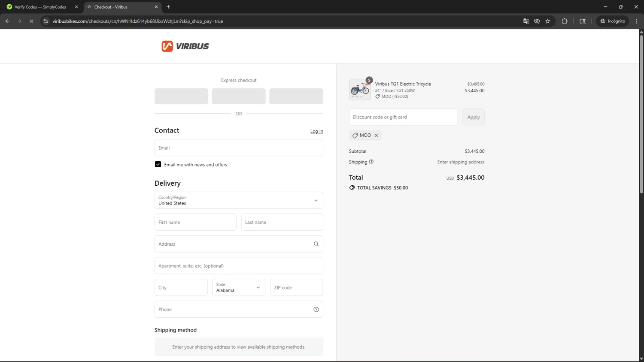Open Chrome three-dot menu

(637, 21)
